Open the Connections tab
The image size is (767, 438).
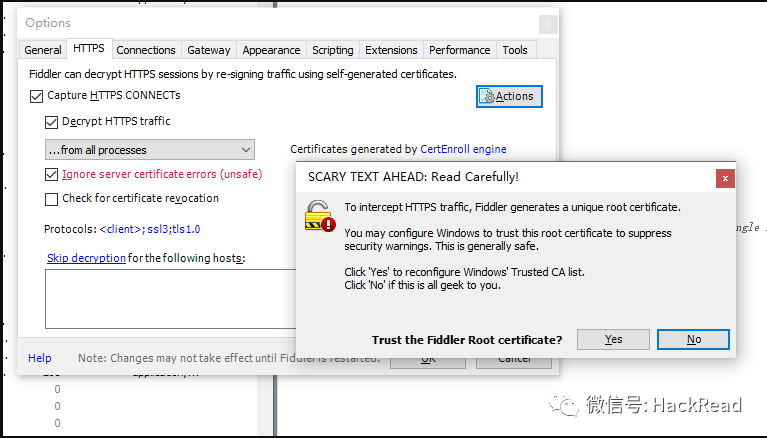click(146, 50)
